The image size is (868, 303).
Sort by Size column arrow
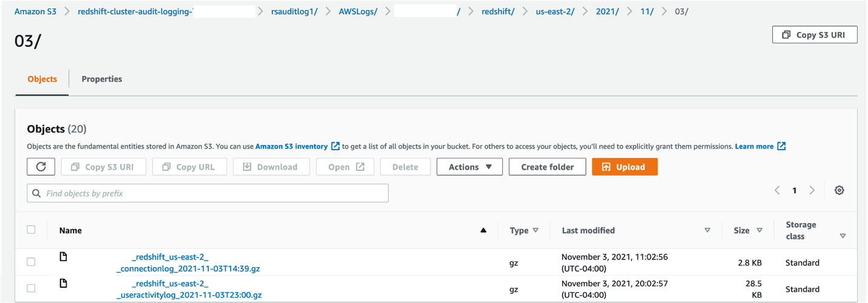[x=759, y=230]
